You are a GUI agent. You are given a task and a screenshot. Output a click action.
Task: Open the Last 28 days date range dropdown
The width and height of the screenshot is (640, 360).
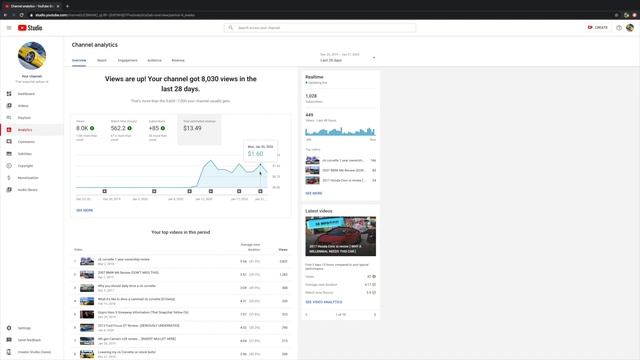tap(347, 58)
